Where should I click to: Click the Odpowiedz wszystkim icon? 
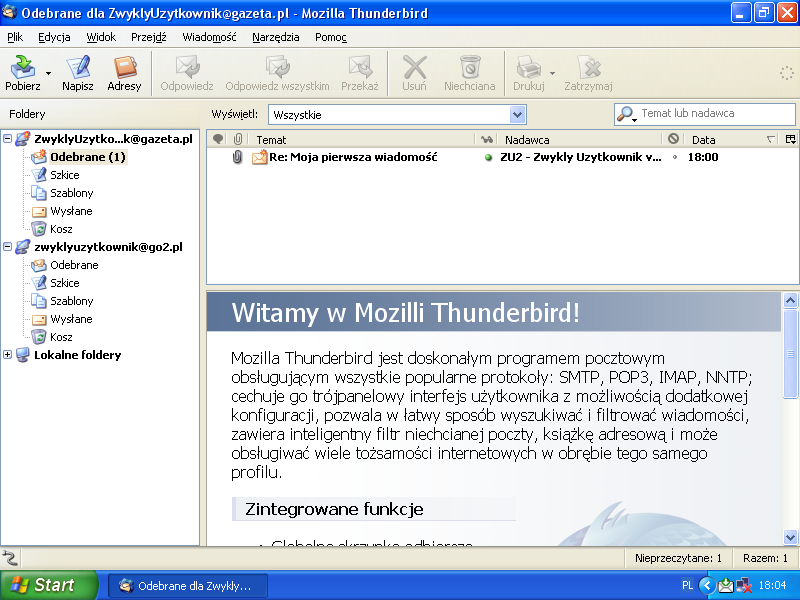pyautogui.click(x=277, y=73)
